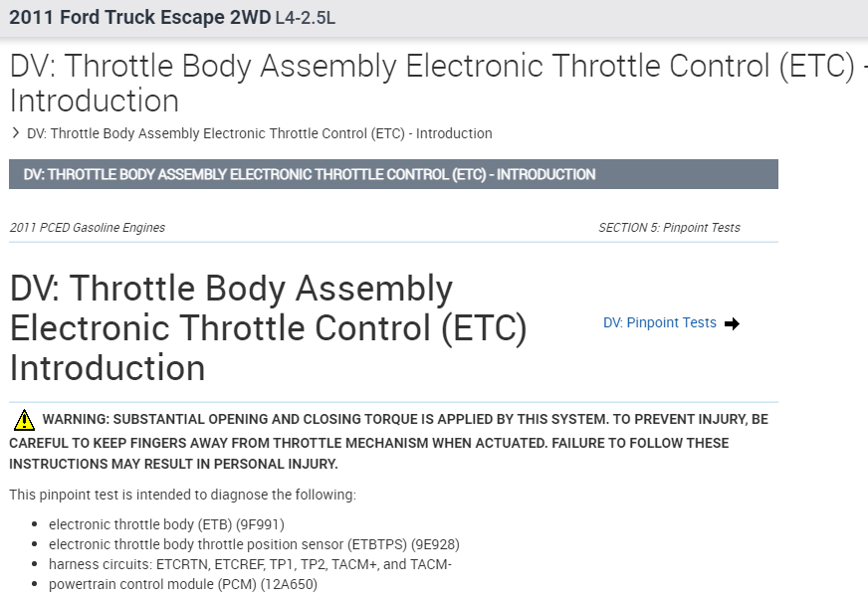The image size is (868, 603).
Task: Select the powertrain control module (PCM) item
Action: (x=182, y=584)
